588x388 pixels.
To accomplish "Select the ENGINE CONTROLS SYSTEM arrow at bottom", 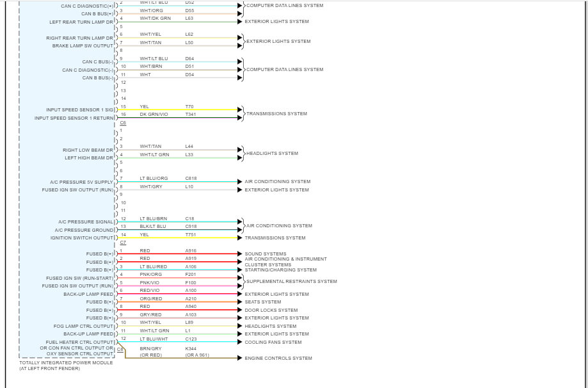I will pos(238,358).
